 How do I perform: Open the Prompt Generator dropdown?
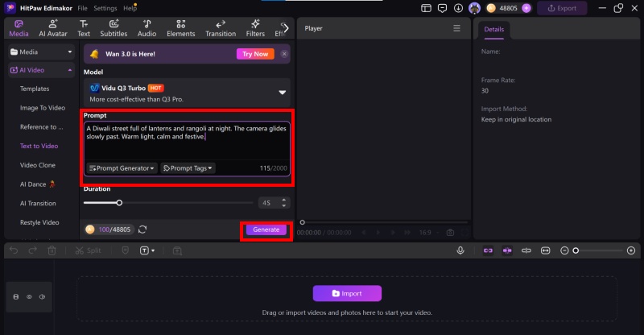(x=122, y=168)
